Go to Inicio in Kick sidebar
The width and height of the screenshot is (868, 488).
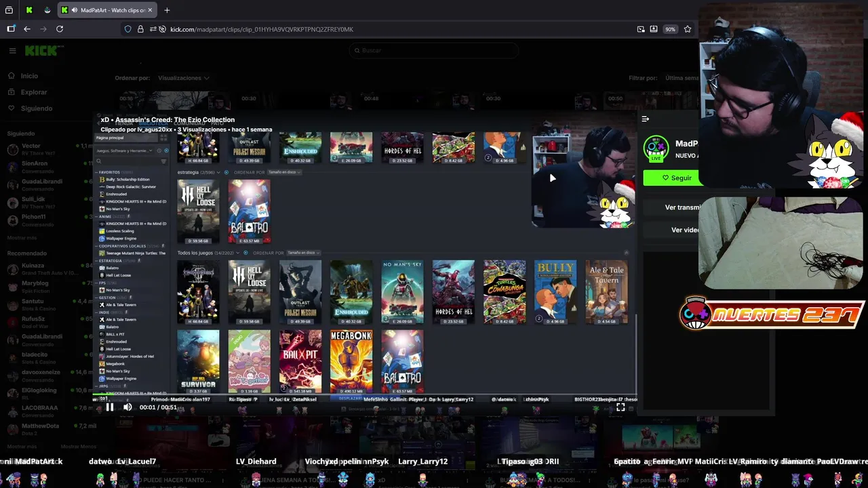point(22,76)
